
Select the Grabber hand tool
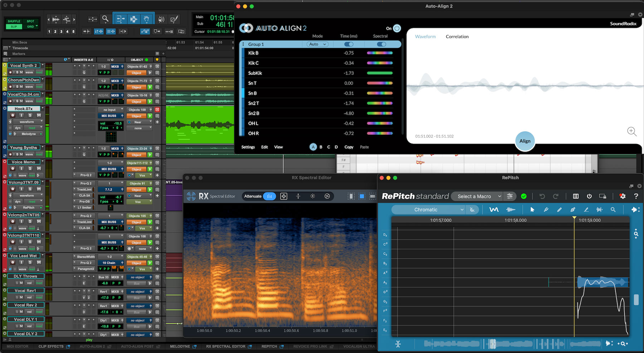(x=146, y=19)
